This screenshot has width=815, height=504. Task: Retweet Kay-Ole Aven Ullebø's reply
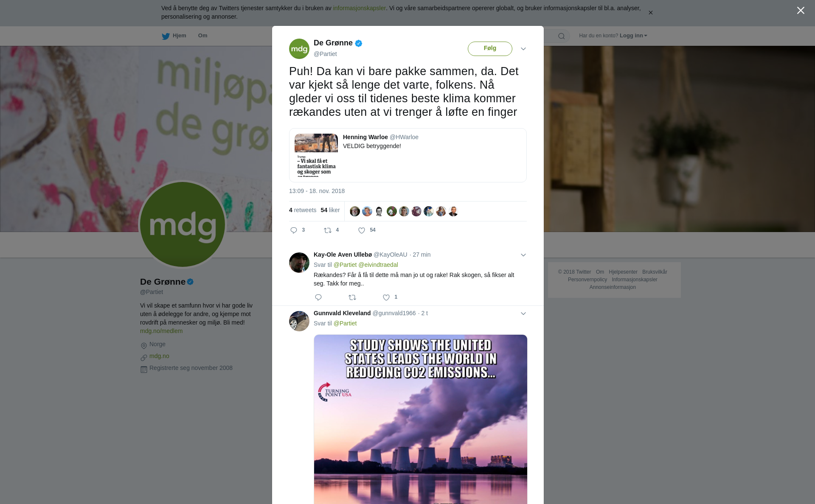[x=352, y=297]
